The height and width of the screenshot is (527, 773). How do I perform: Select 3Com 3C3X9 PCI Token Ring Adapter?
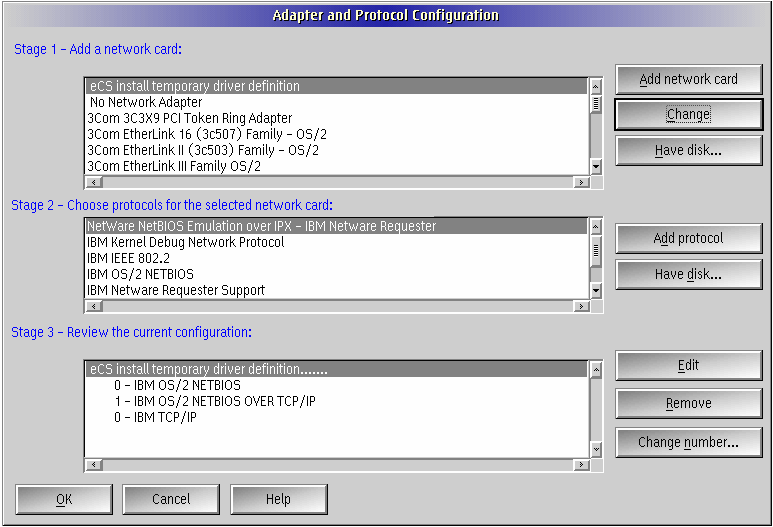point(337,118)
